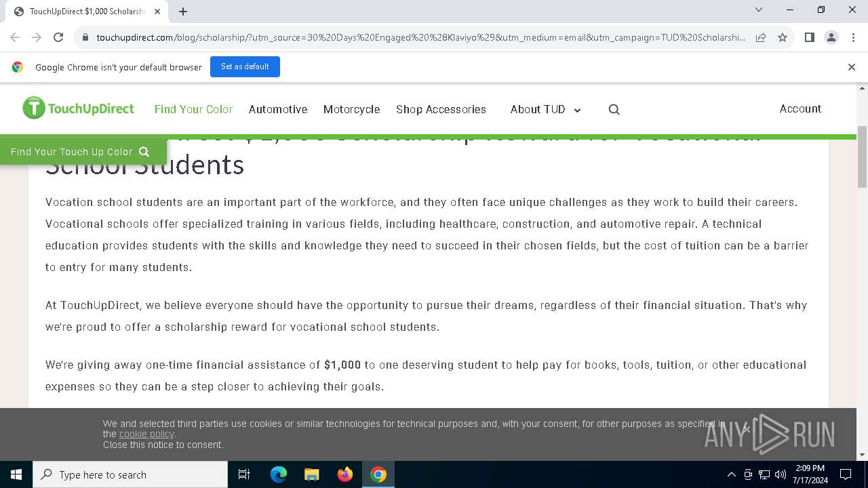Open the Windows Start menu
Screen dimensions: 868x488
pos(16,474)
